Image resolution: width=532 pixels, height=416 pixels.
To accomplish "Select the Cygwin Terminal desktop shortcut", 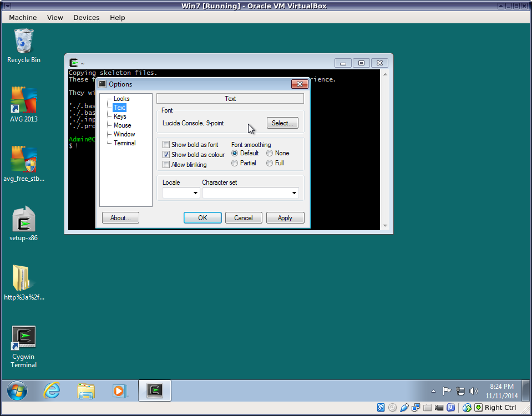I will (x=23, y=347).
